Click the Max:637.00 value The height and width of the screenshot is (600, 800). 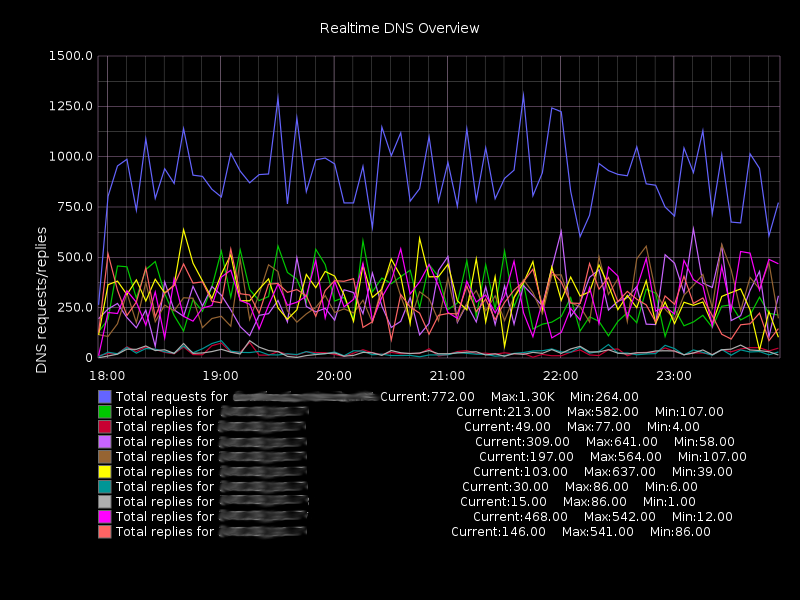620,471
